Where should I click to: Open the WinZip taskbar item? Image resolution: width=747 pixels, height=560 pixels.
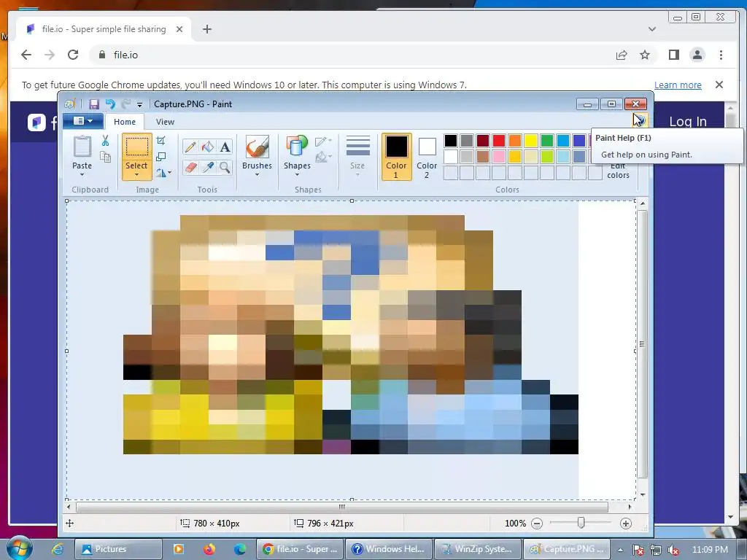[477, 549]
